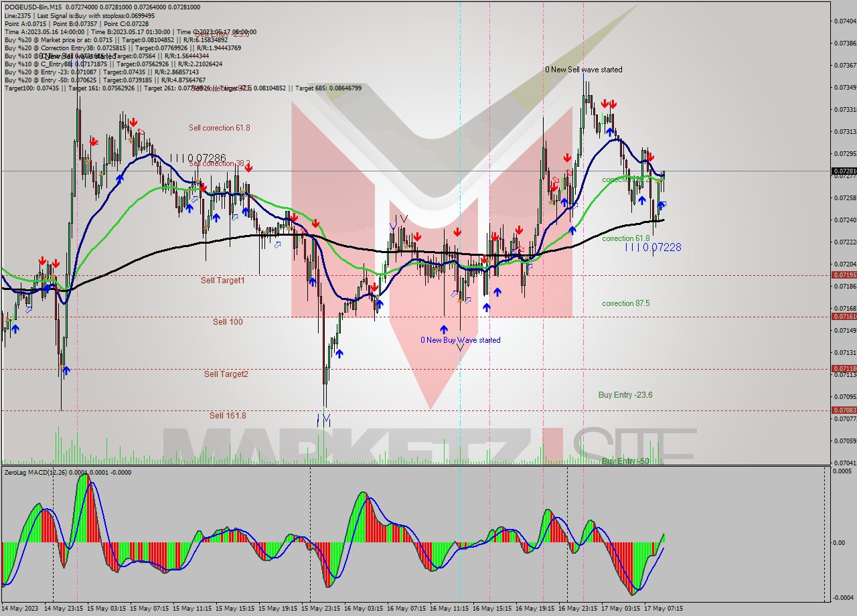Click the 0.07083 price level tag
857x616 pixels.
(x=844, y=410)
